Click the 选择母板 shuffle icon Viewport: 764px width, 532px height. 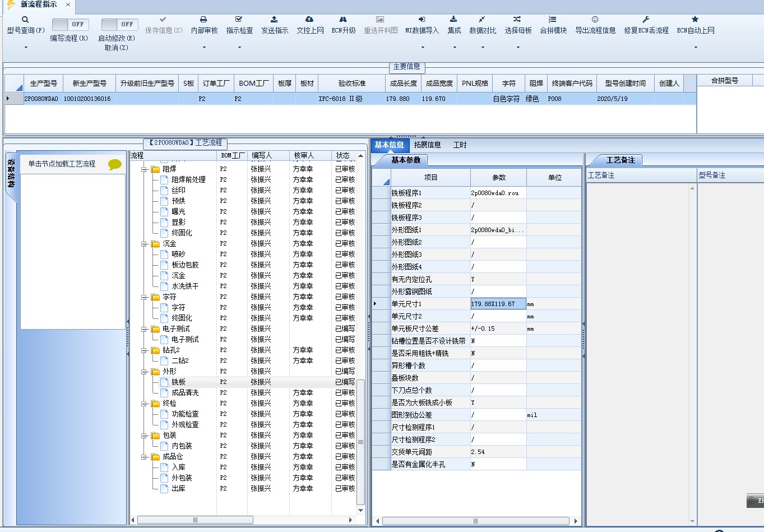[x=517, y=20]
